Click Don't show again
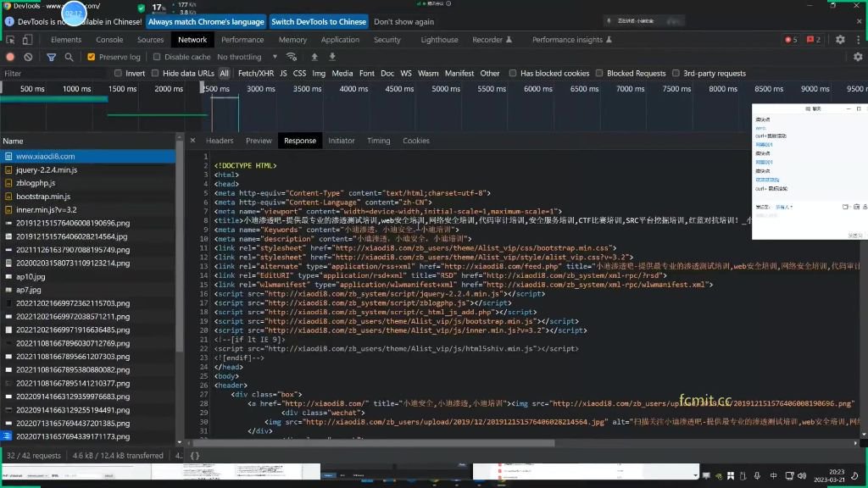Screen dimensions: 868x488 tap(404, 21)
